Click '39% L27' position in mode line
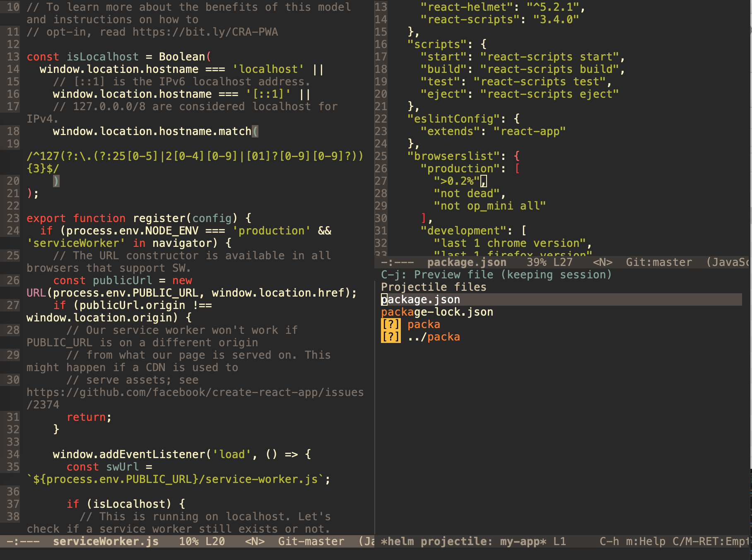 coord(550,262)
